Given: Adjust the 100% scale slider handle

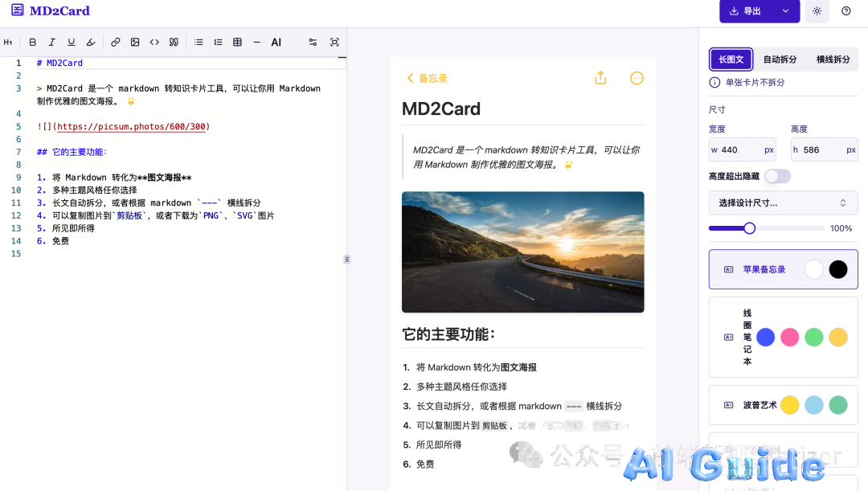Looking at the screenshot, I should click(750, 228).
